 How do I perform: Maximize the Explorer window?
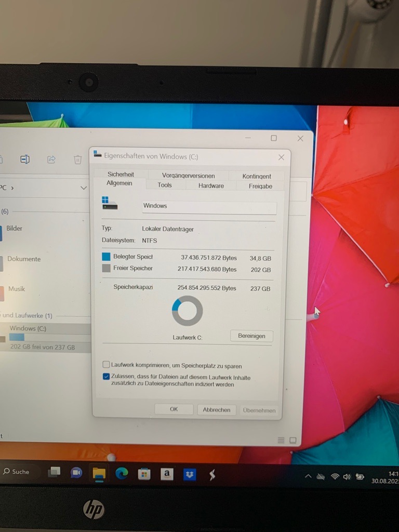274,138
